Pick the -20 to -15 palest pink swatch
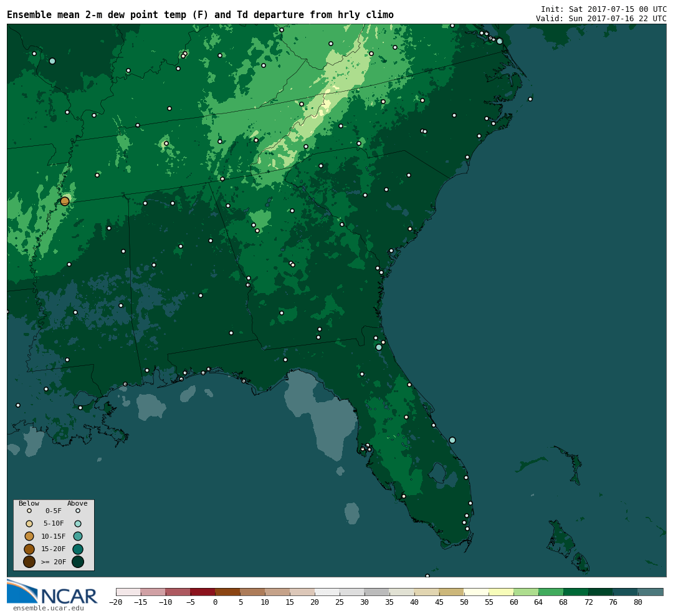This screenshot has width=673, height=616. (128, 592)
